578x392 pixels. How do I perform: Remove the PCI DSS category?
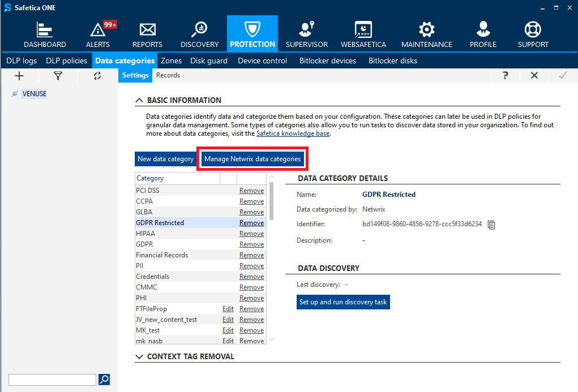coord(252,191)
